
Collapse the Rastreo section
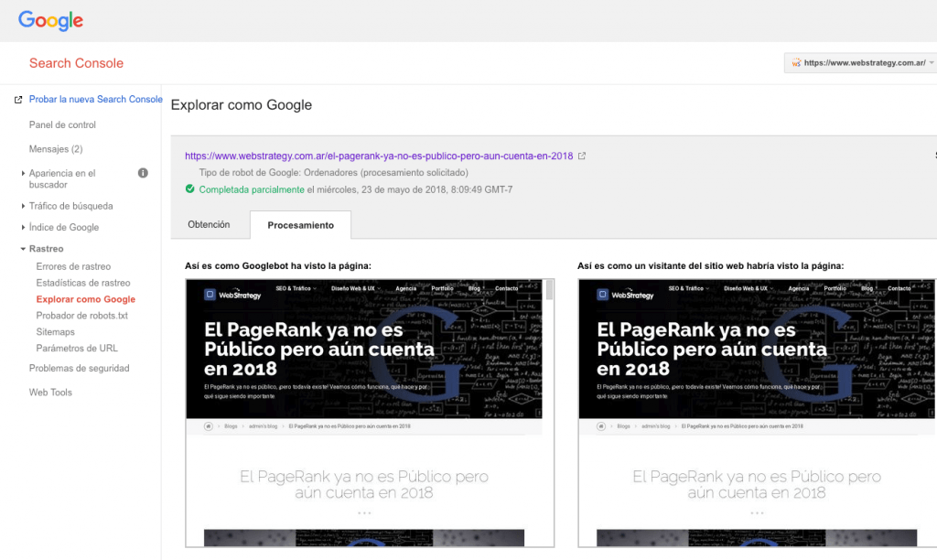click(23, 249)
